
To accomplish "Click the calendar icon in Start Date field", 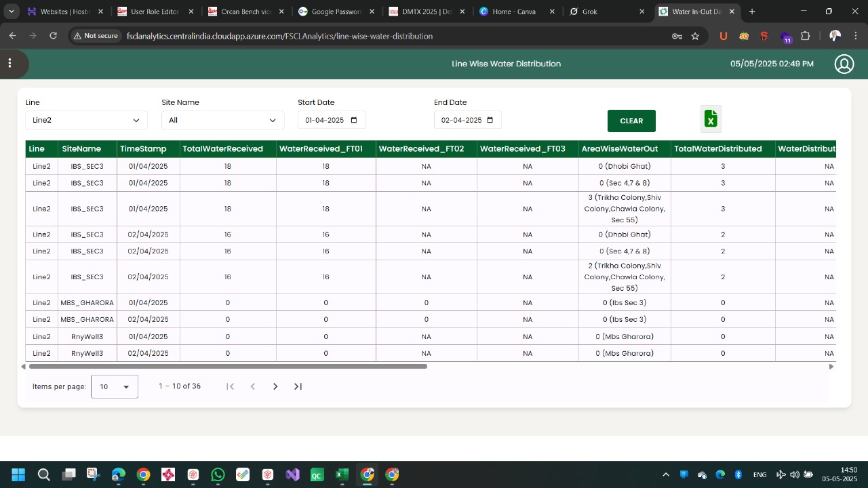I will click(355, 119).
